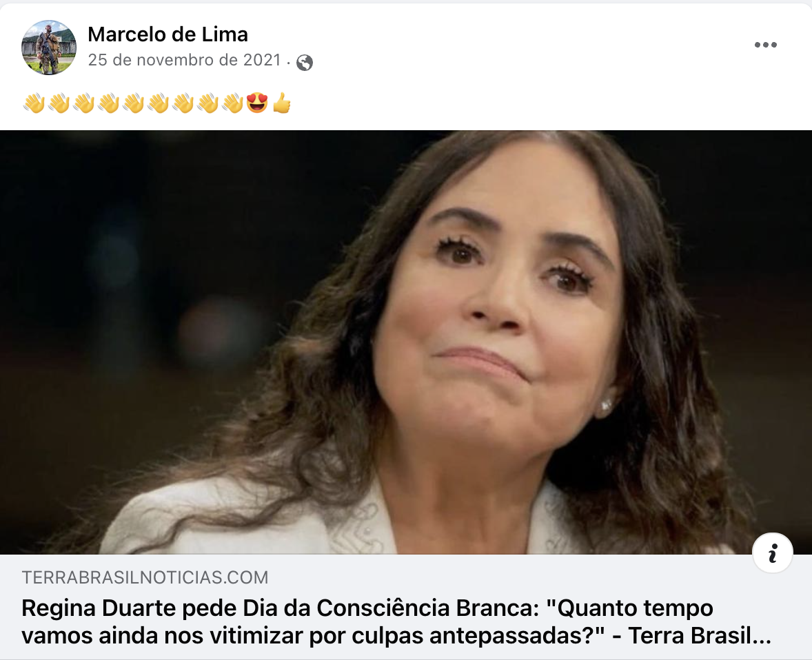Open the three-dot post options menu
Image resolution: width=812 pixels, height=660 pixels.
point(765,45)
